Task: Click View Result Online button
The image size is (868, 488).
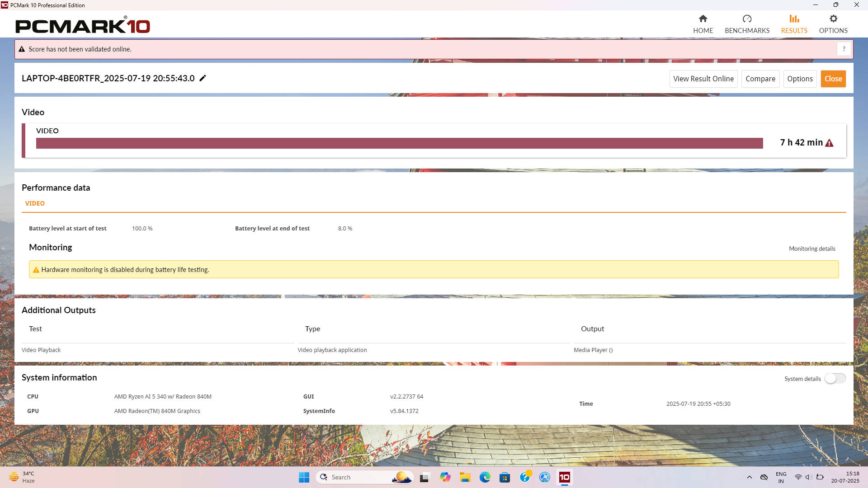Action: tap(703, 79)
